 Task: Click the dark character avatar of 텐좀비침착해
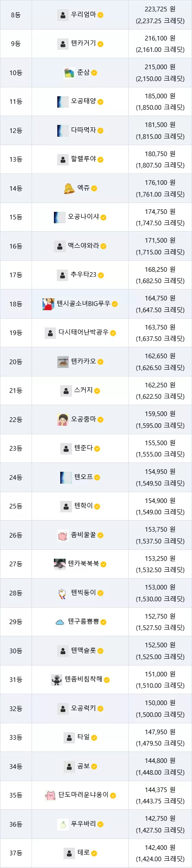[x=56, y=680]
